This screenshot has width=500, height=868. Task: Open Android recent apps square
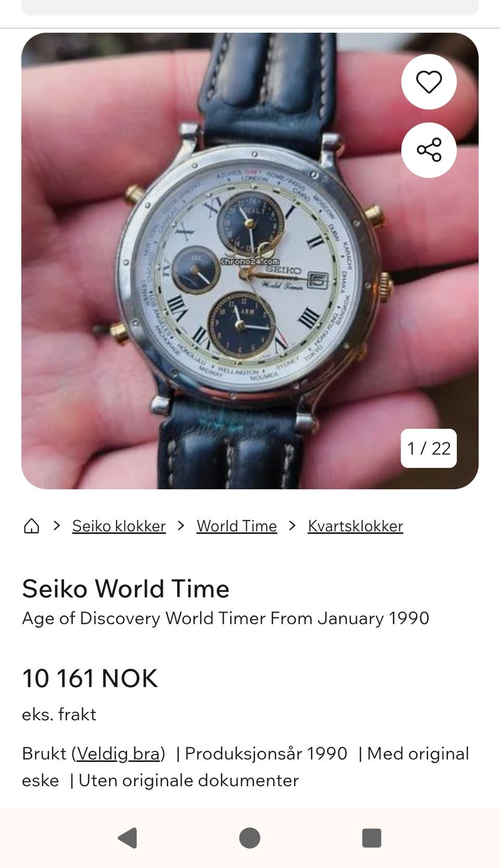click(x=371, y=838)
